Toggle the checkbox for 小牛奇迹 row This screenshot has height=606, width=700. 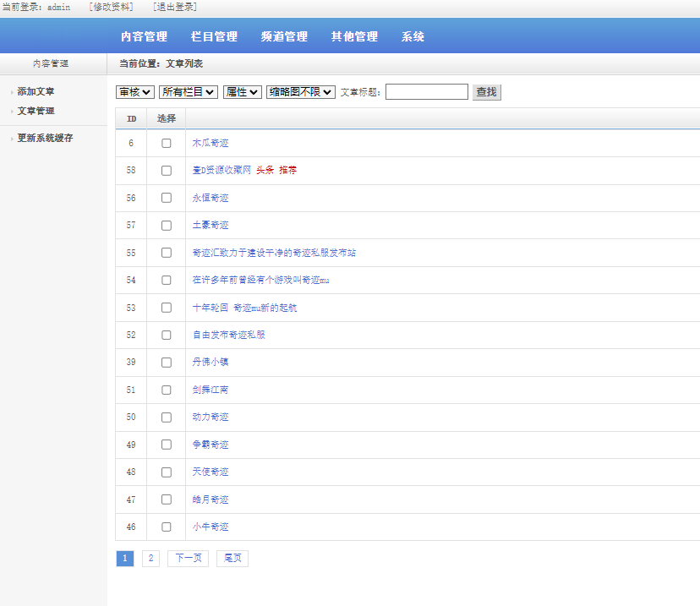pos(167,527)
